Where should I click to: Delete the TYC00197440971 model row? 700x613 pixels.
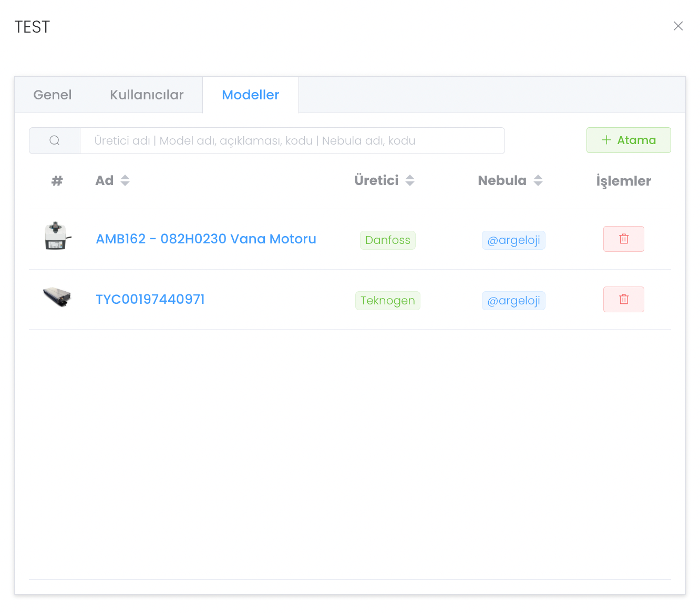pos(623,300)
